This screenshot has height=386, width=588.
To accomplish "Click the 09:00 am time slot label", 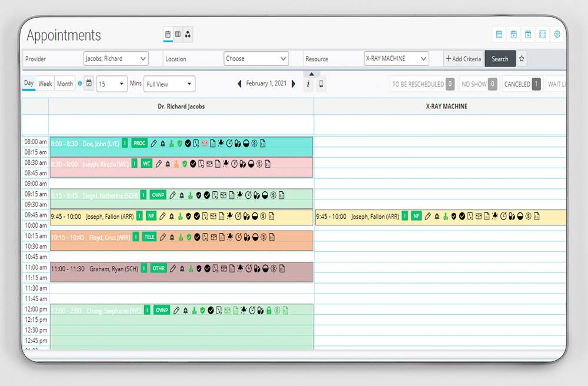I will tap(36, 184).
